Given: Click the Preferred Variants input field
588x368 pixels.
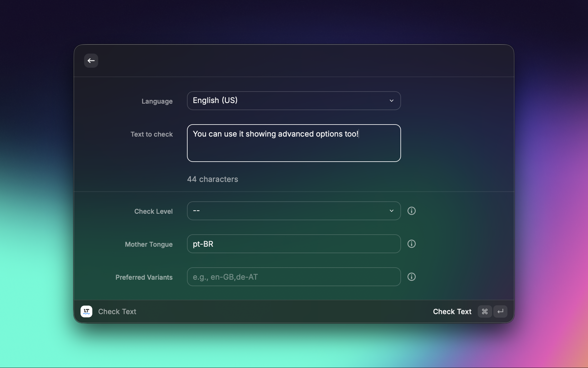Looking at the screenshot, I should click(x=293, y=277).
